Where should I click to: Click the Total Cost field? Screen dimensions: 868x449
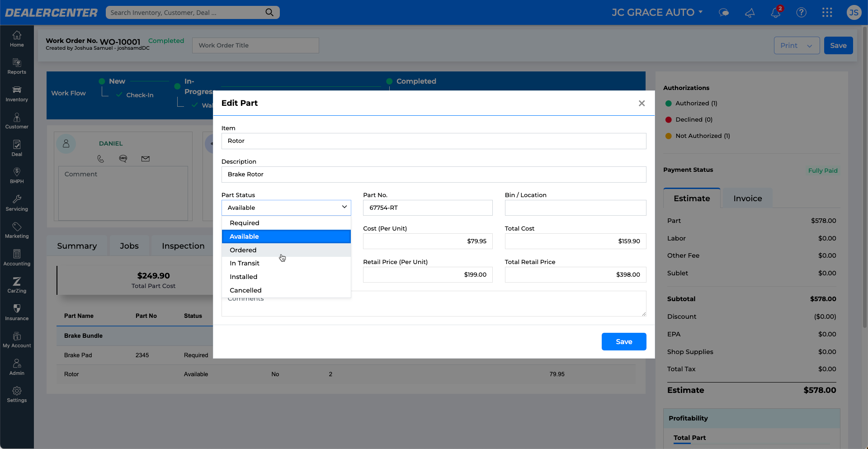click(576, 241)
